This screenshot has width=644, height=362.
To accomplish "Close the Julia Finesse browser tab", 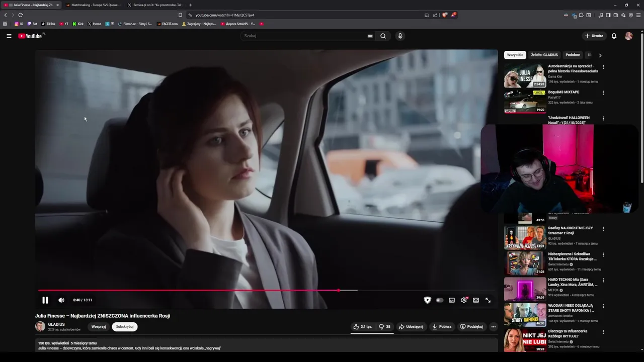I will point(57,5).
